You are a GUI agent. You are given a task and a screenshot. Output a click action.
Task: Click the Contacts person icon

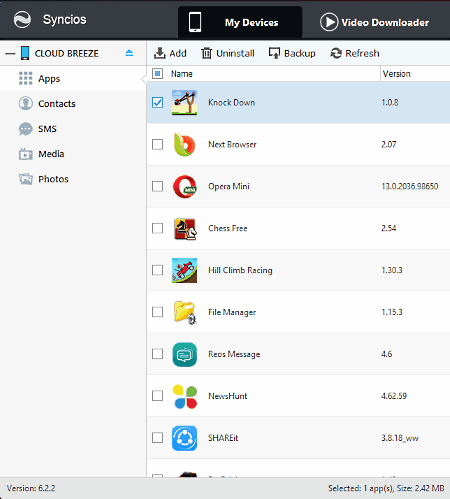point(26,103)
